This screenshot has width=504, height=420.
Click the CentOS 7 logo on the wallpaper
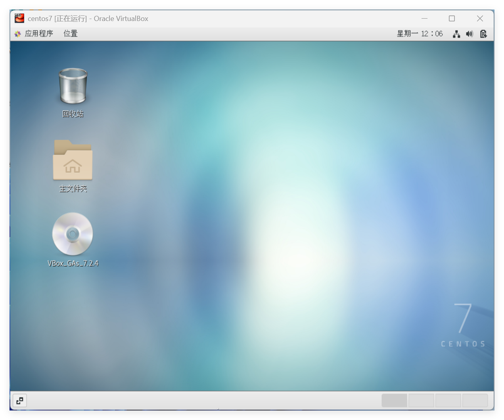463,325
